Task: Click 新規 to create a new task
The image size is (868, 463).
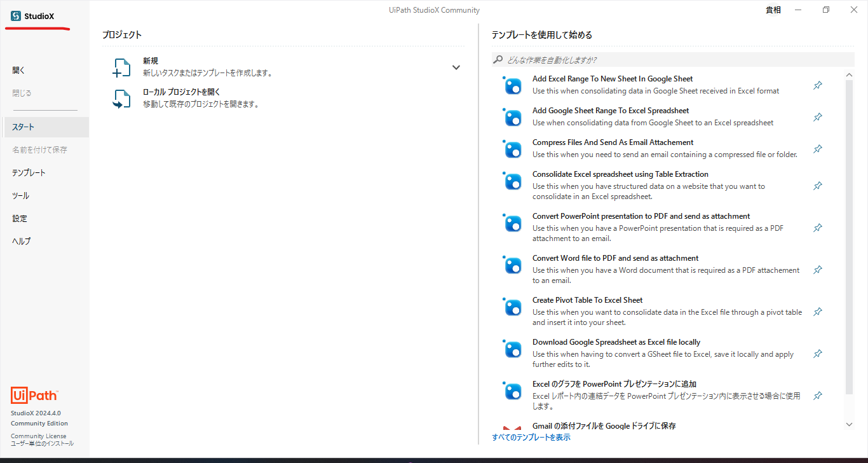Action: 151,61
